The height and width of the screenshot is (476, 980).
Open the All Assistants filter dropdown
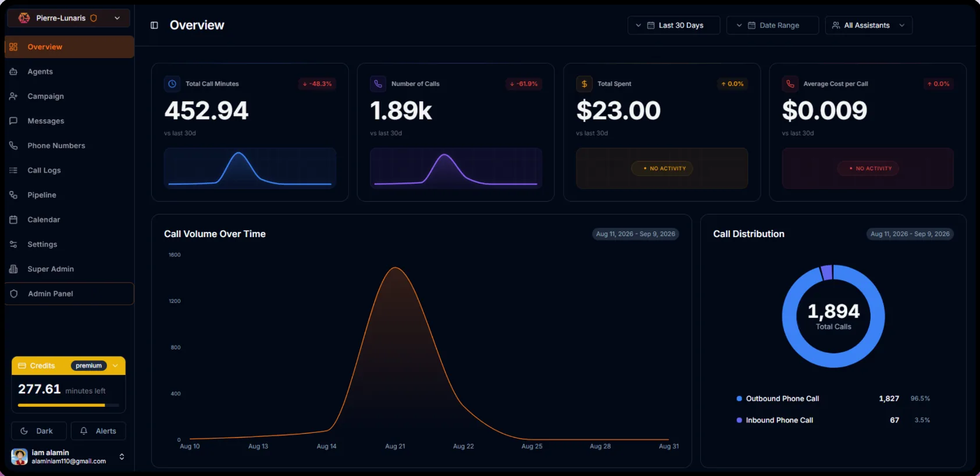tap(869, 26)
